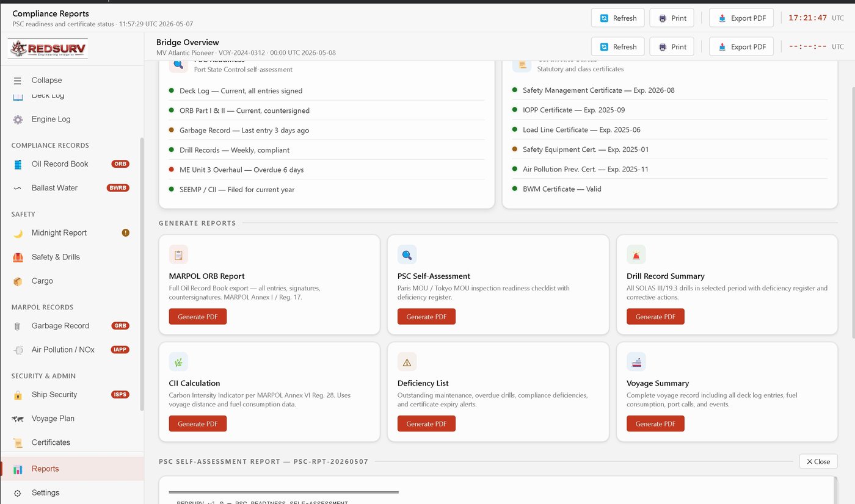
Task: Click 'Safety Equipment Cert. — Exp. 2025-01'
Action: (x=670, y=149)
